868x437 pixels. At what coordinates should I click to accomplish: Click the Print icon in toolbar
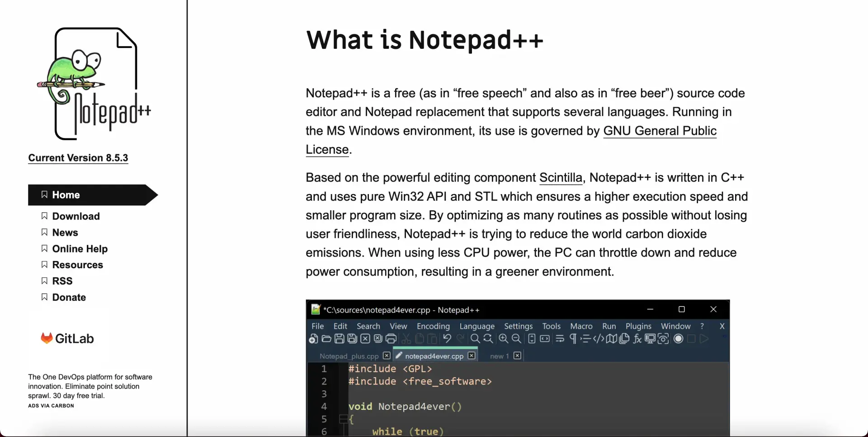coord(391,339)
